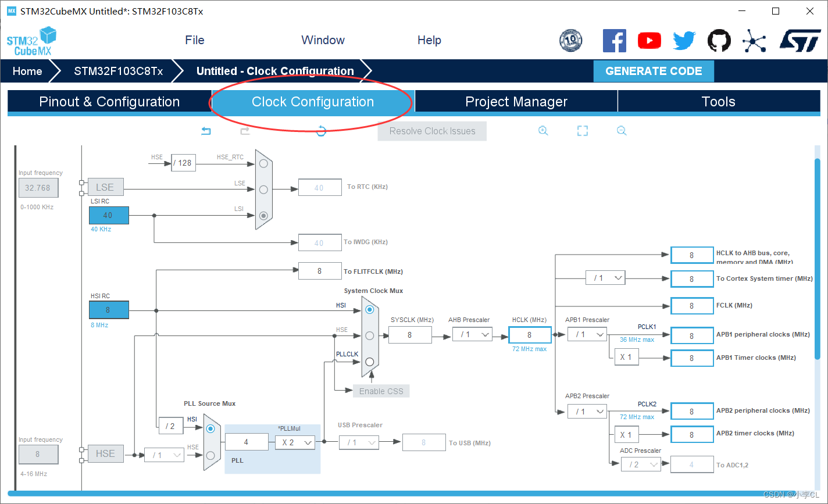Click the STM32CubeMX logo icon
This screenshot has height=504, width=828.
(31, 41)
